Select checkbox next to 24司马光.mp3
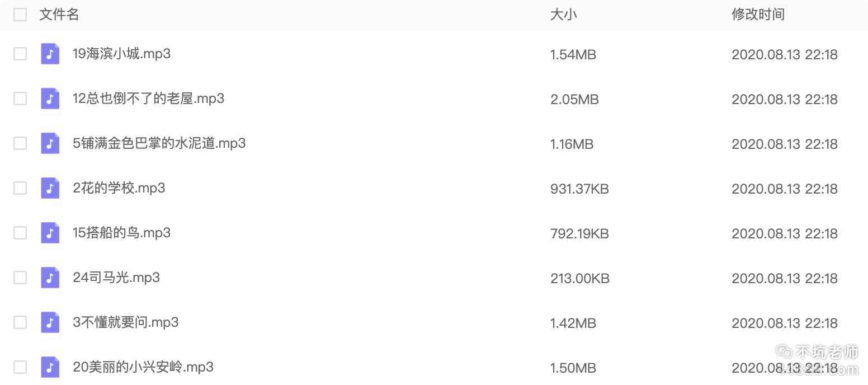The width and height of the screenshot is (868, 385). pyautogui.click(x=20, y=278)
